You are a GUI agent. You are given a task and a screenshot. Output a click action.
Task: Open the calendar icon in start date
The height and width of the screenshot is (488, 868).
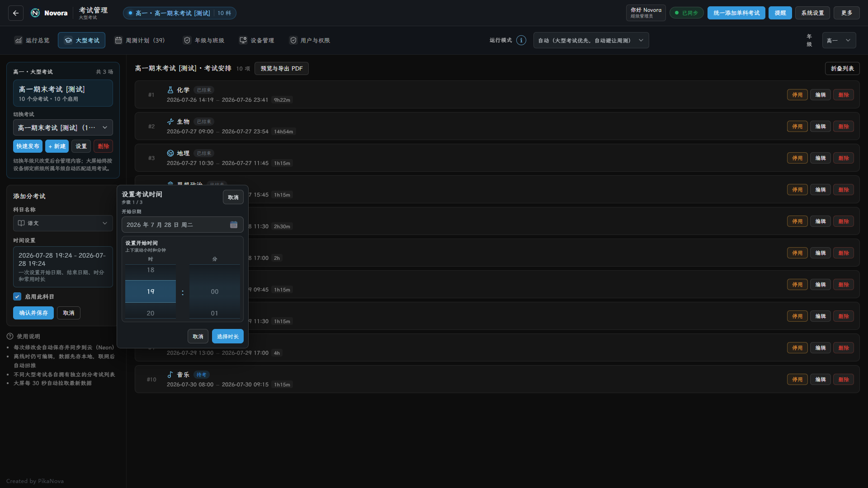pos(234,225)
